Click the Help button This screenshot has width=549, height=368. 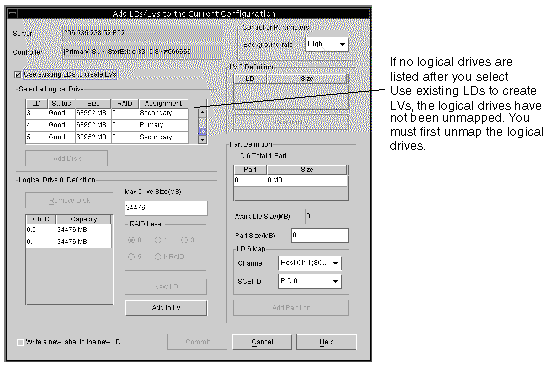326,342
